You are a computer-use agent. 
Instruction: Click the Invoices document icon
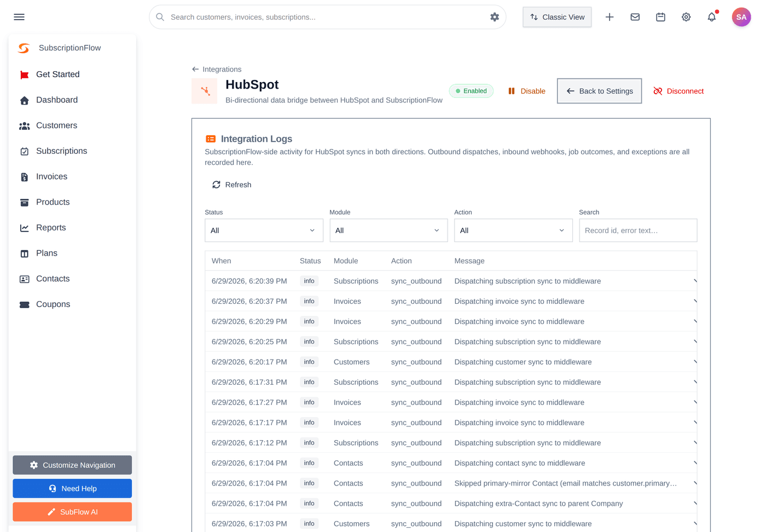24,177
